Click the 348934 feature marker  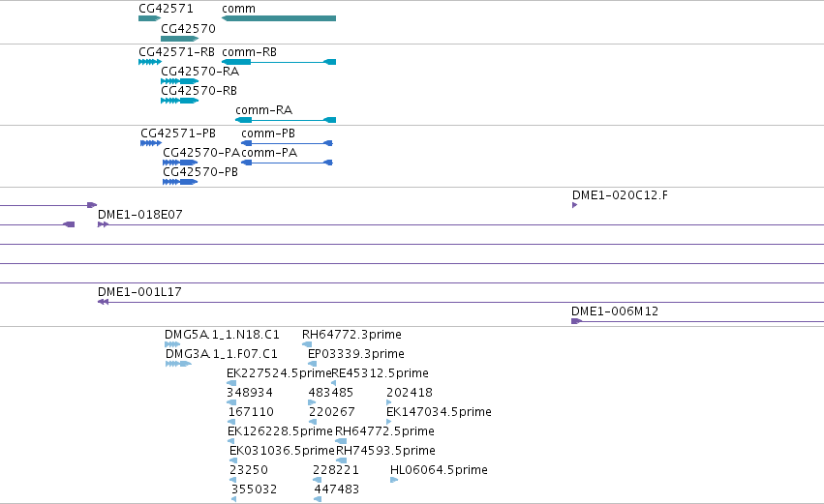click(x=231, y=403)
